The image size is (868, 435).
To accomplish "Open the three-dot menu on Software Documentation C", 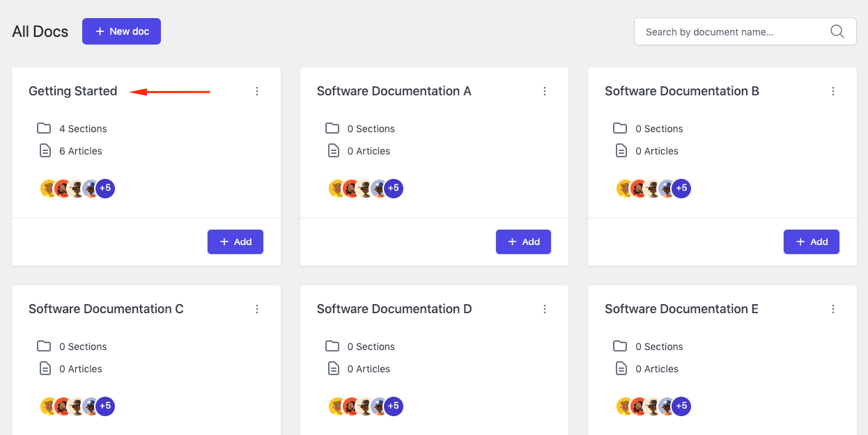I will (257, 309).
